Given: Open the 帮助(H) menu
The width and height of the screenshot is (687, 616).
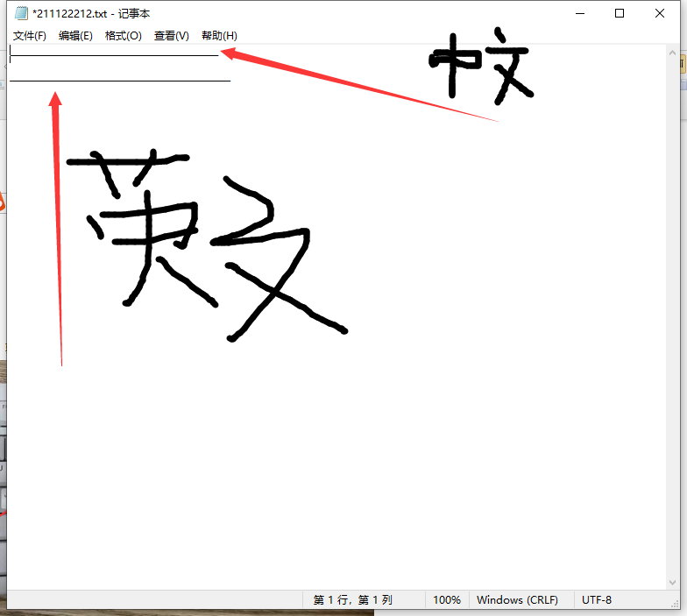Looking at the screenshot, I should tap(219, 36).
